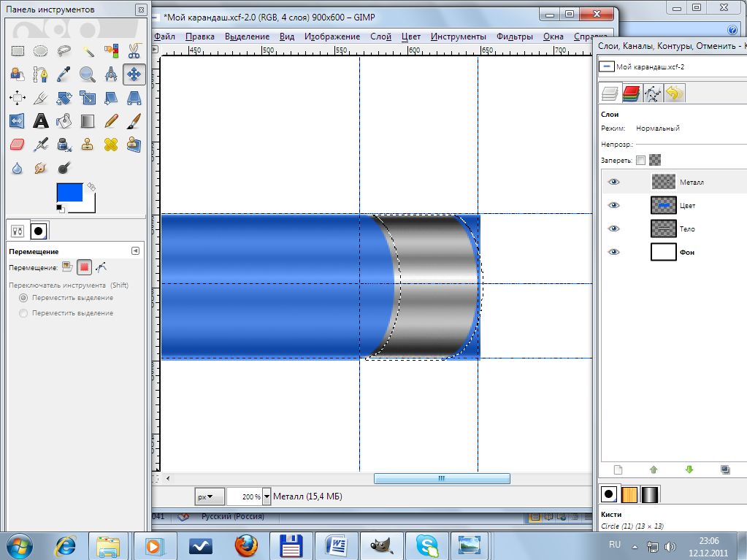Select the Bucket Fill tool
747x560 pixels.
pos(64,121)
